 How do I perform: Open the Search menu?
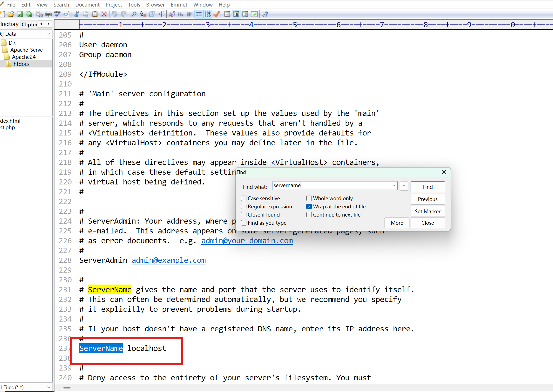pyautogui.click(x=61, y=5)
